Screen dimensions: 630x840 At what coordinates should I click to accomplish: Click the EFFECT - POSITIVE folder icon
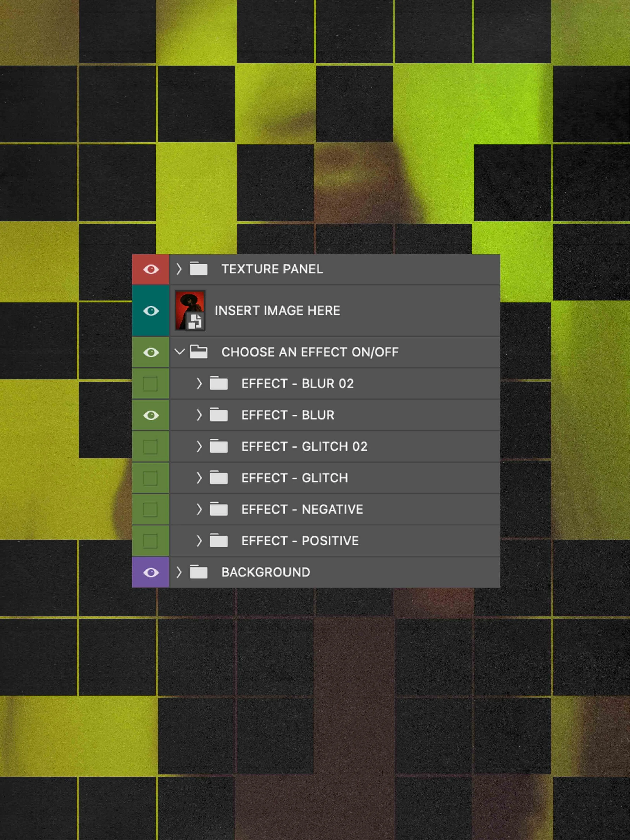coord(219,540)
